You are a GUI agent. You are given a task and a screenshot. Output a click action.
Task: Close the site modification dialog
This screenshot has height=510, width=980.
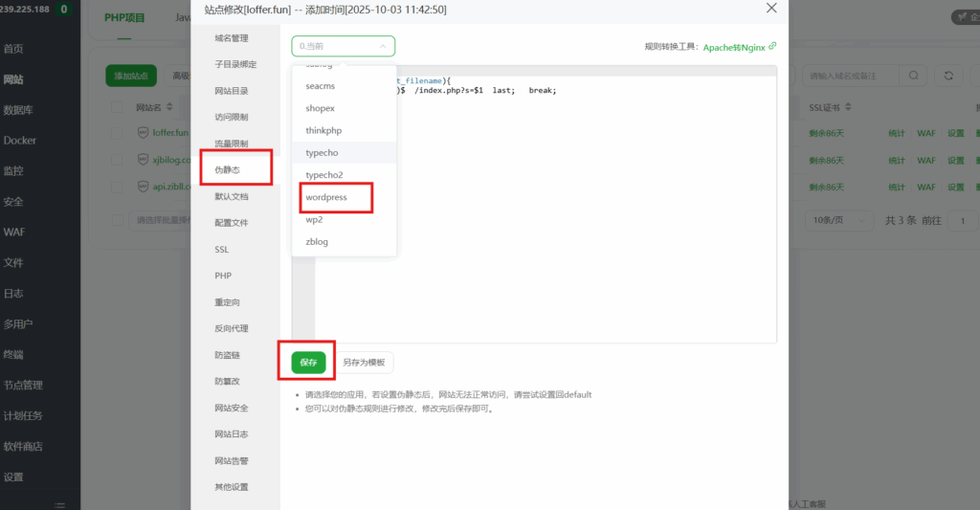pyautogui.click(x=772, y=9)
